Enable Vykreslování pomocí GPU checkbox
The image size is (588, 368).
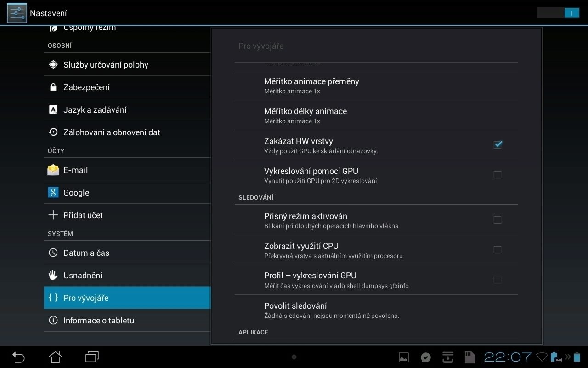498,175
